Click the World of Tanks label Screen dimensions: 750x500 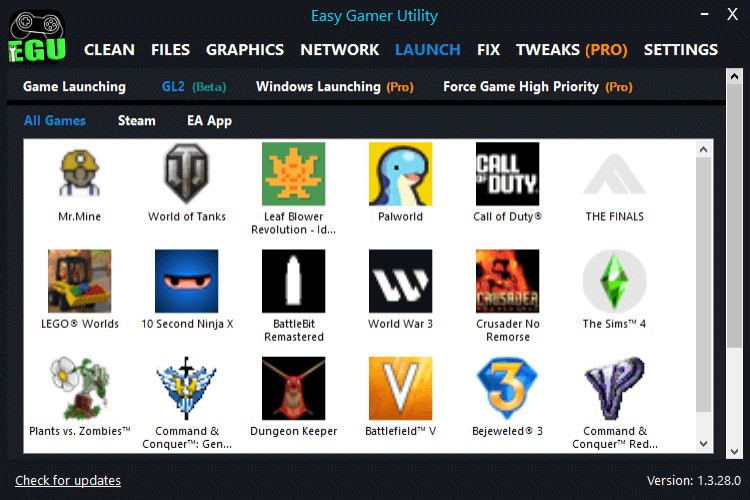pos(187,217)
